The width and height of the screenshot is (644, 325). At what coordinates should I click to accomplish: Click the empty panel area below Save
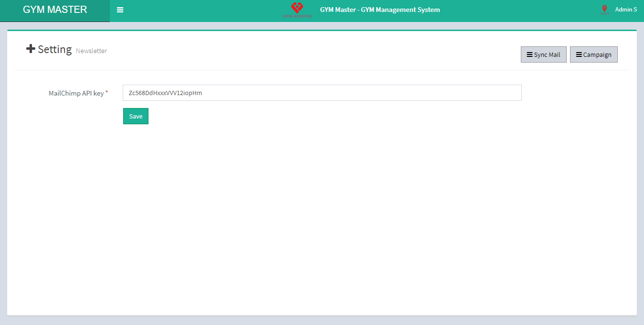[322, 215]
